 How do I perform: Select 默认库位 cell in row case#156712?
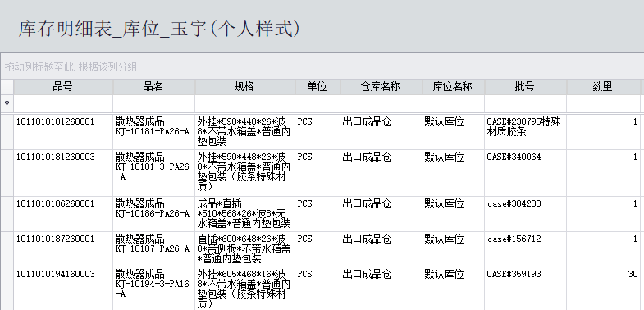tap(453, 249)
